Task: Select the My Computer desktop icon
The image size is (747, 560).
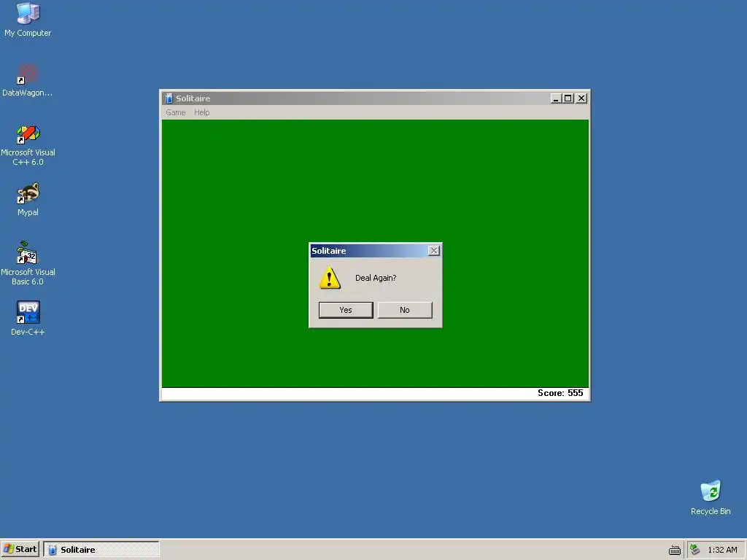Action: pos(28,20)
